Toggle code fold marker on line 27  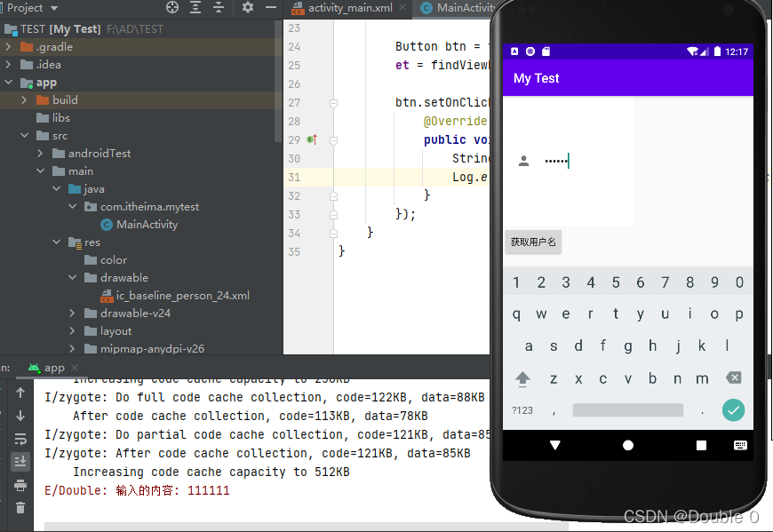point(333,103)
